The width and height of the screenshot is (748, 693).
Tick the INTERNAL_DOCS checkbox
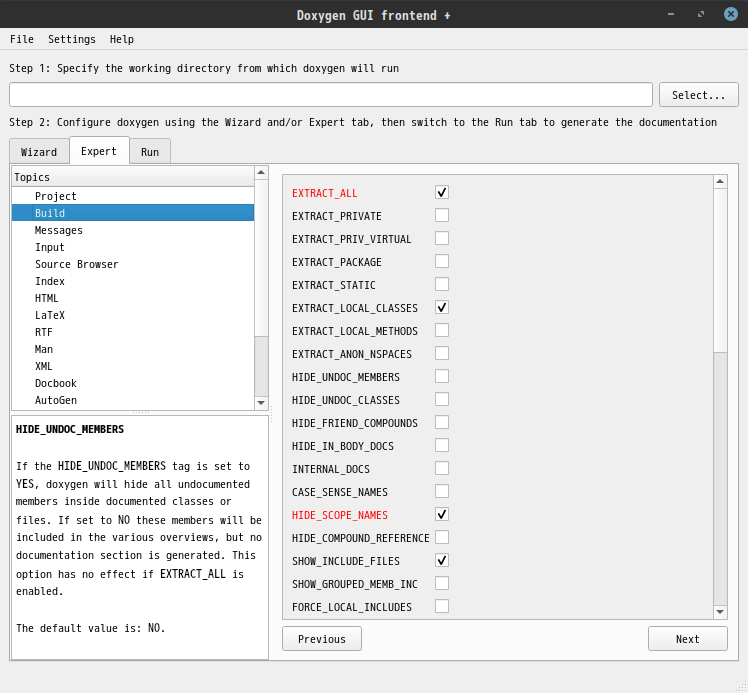point(442,468)
